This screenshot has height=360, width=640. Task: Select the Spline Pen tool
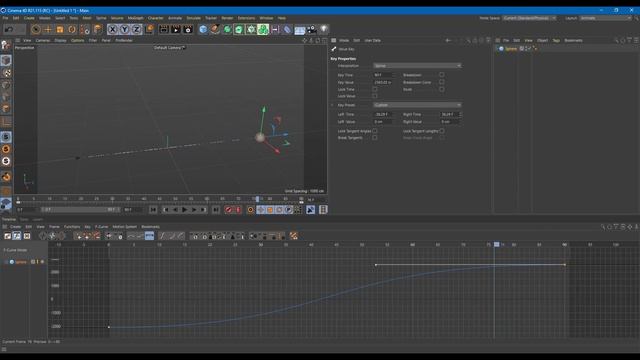point(215,29)
